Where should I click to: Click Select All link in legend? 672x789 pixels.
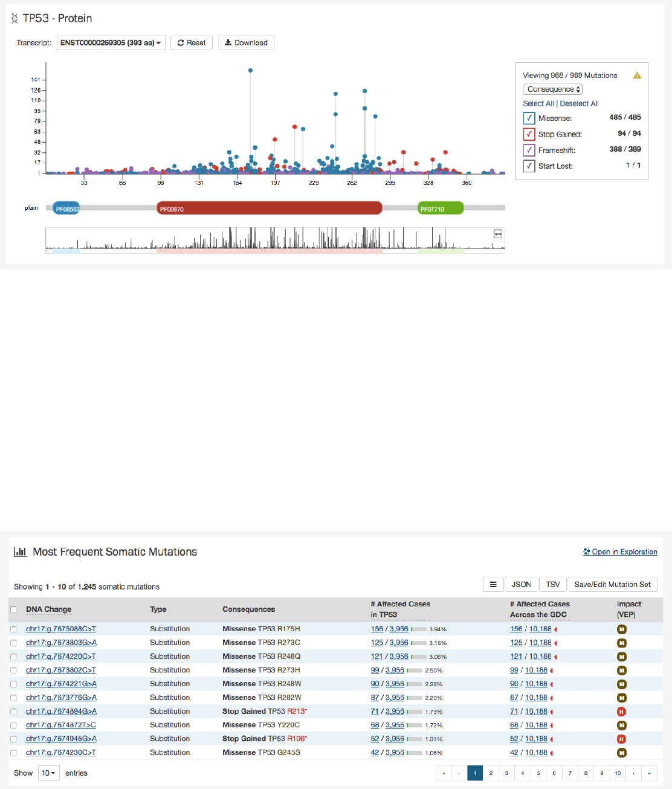(x=538, y=104)
